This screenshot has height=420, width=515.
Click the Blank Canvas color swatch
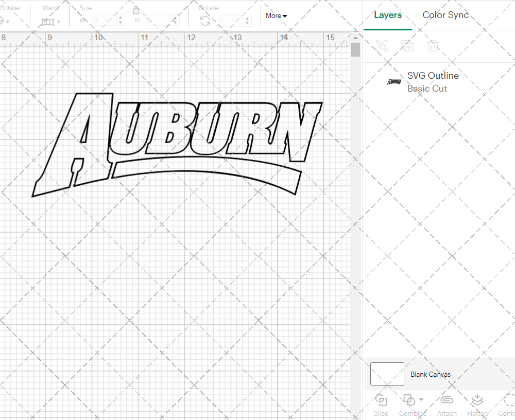[x=386, y=374]
